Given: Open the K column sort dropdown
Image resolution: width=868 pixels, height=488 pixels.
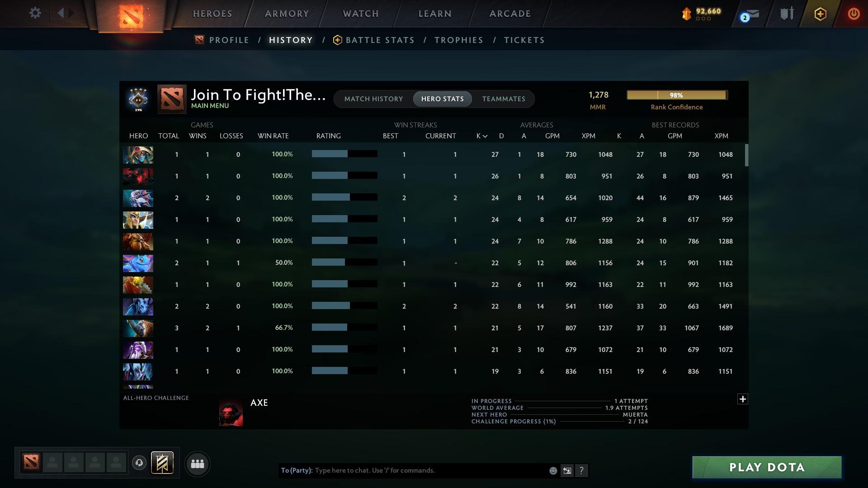Looking at the screenshot, I should 481,136.
